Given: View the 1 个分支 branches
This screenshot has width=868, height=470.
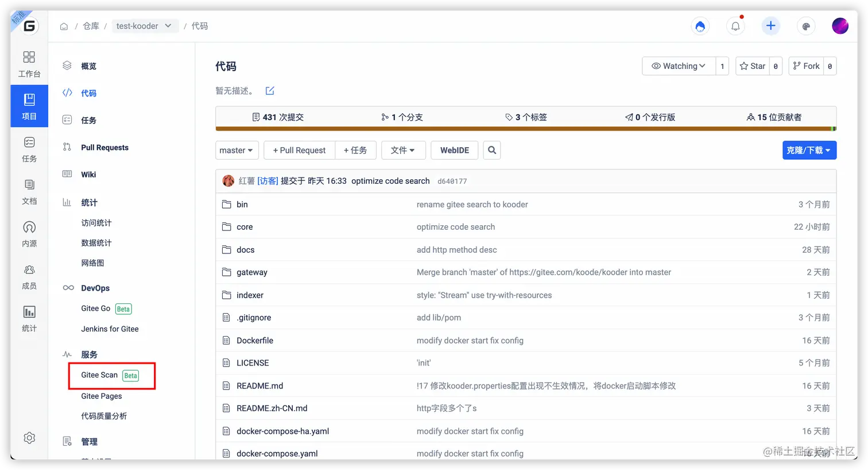Looking at the screenshot, I should pos(402,117).
